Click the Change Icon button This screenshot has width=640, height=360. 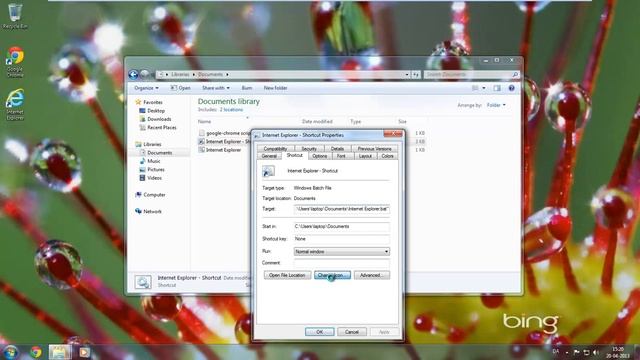(x=332, y=275)
